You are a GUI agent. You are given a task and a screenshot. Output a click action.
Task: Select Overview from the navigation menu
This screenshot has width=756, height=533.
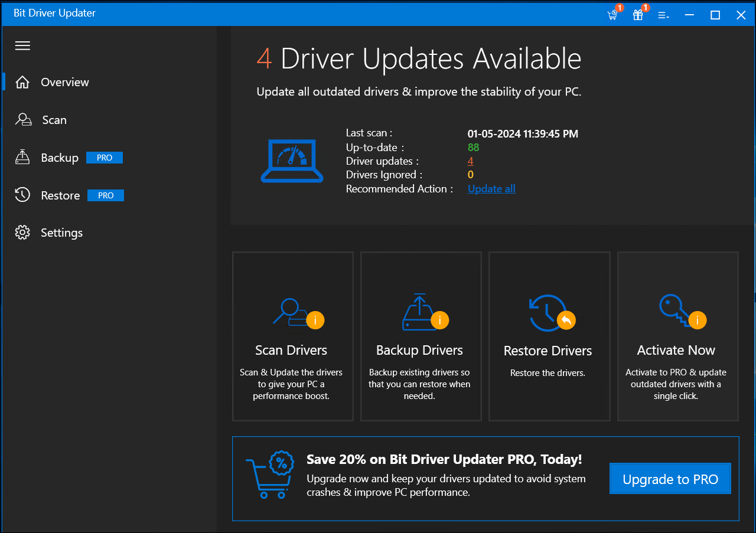(x=64, y=82)
